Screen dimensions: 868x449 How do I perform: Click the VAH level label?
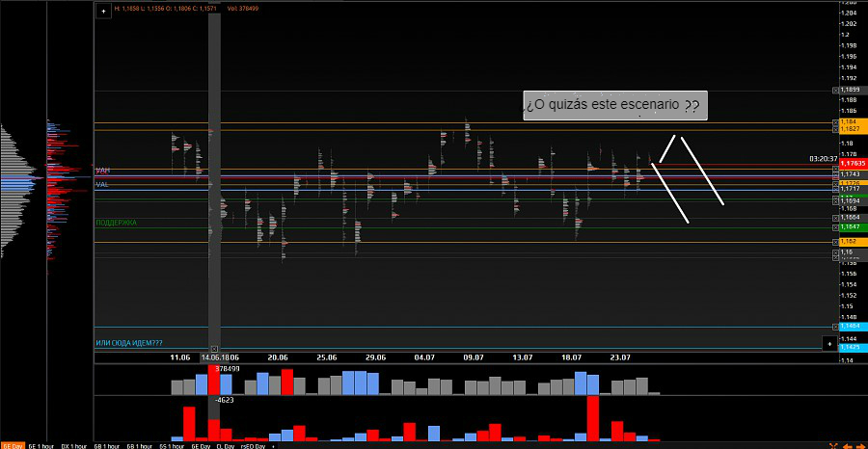click(102, 170)
